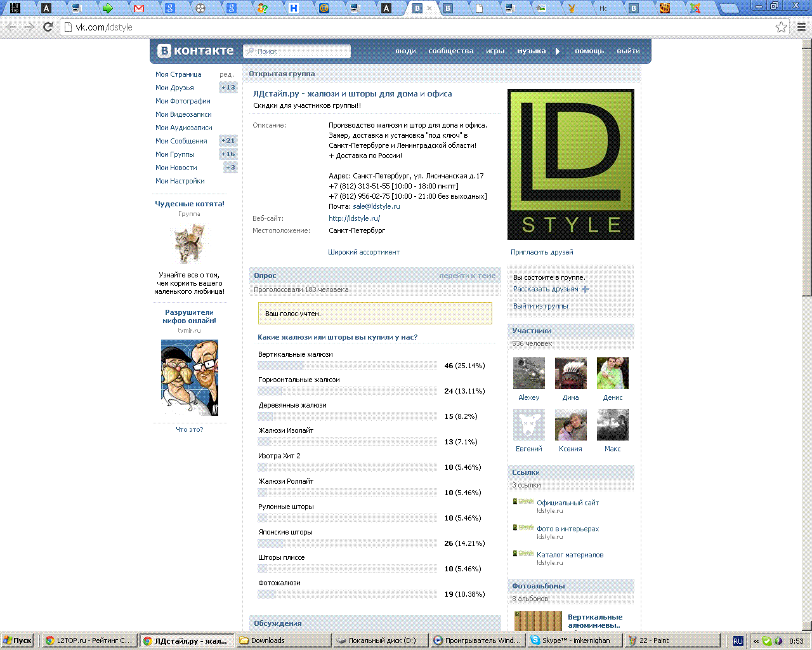Open сообщества in the VK header
The height and width of the screenshot is (650, 812).
[451, 51]
